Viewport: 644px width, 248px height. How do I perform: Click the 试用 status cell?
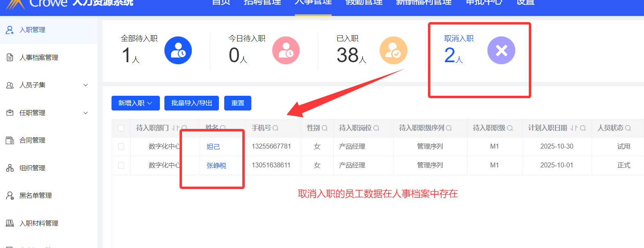tap(624, 147)
